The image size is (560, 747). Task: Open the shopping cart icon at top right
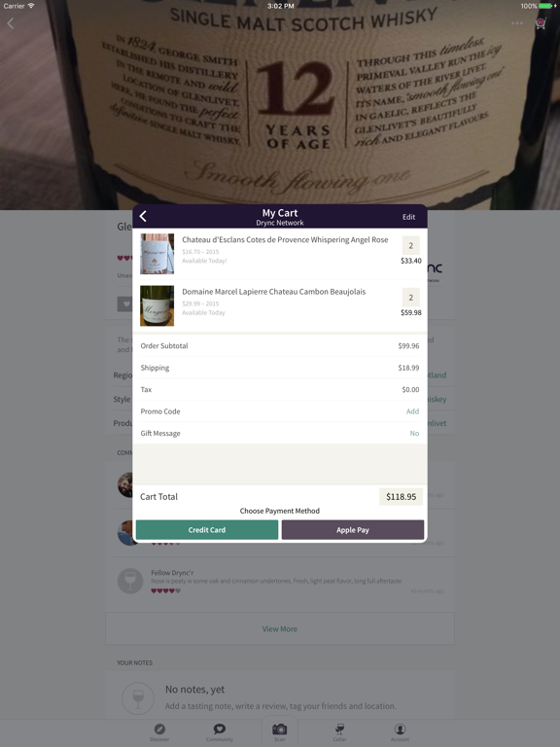pyautogui.click(x=541, y=23)
